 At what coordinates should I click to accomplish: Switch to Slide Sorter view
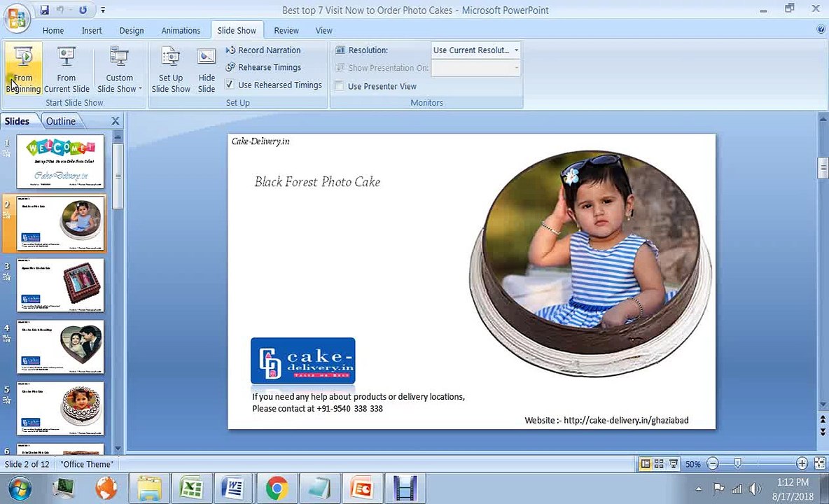click(x=659, y=464)
